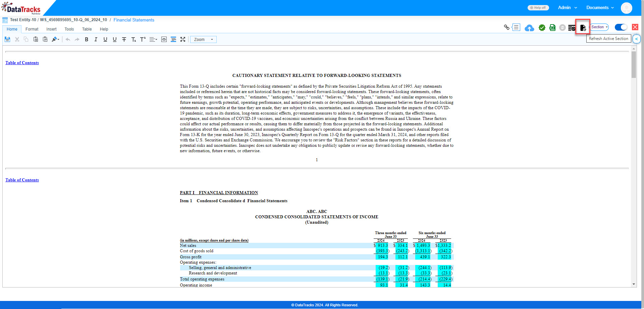This screenshot has width=644, height=309.
Task: Toggle Superscript formatting
Action: [x=143, y=40]
